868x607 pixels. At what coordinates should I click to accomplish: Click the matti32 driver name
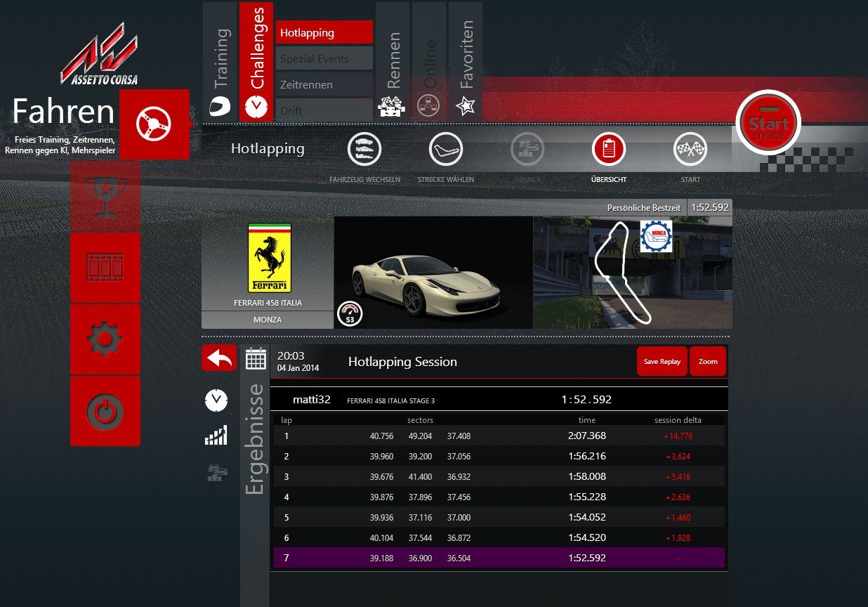(x=312, y=399)
